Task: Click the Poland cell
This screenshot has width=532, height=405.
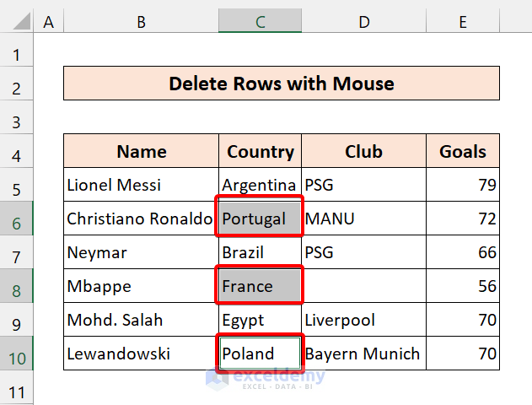Action: [260, 354]
